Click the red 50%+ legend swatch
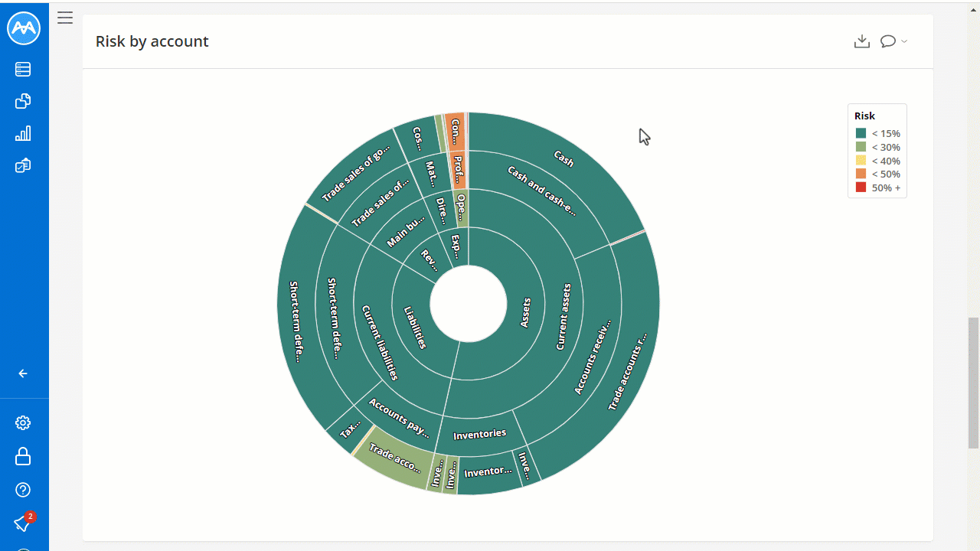The width and height of the screenshot is (980, 551). [x=861, y=187]
